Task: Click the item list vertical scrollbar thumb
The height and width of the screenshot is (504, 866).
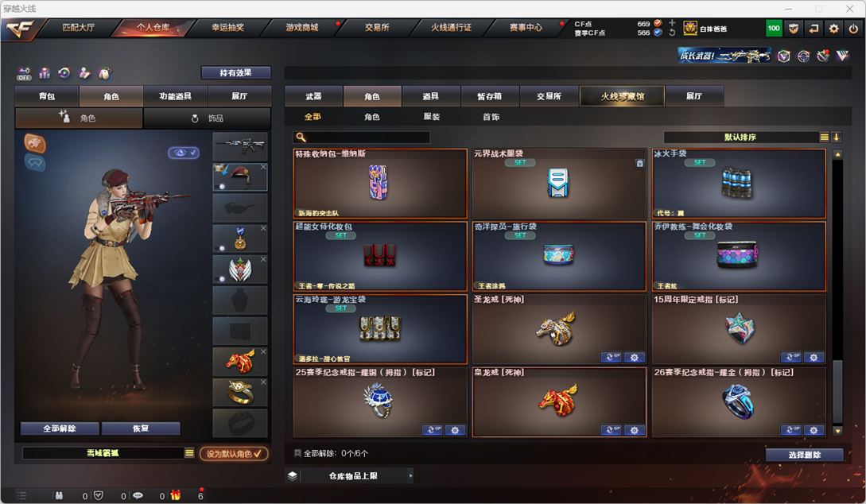Action: [x=837, y=392]
